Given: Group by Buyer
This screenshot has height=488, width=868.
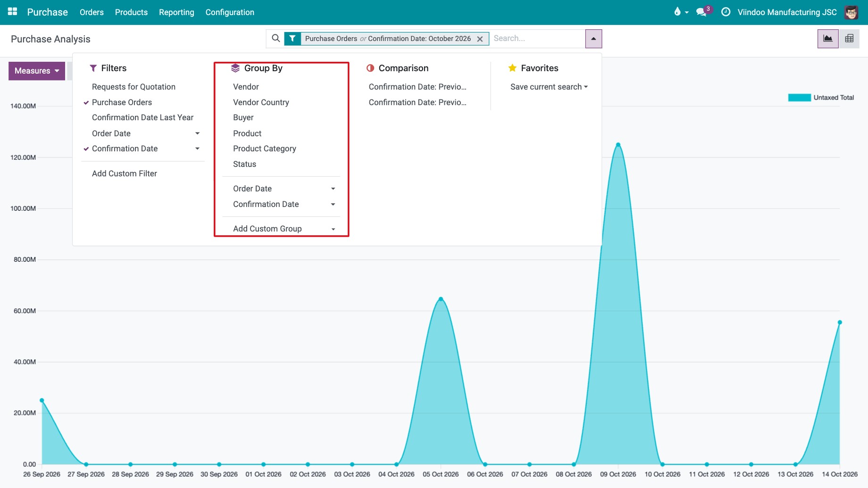Looking at the screenshot, I should 243,117.
